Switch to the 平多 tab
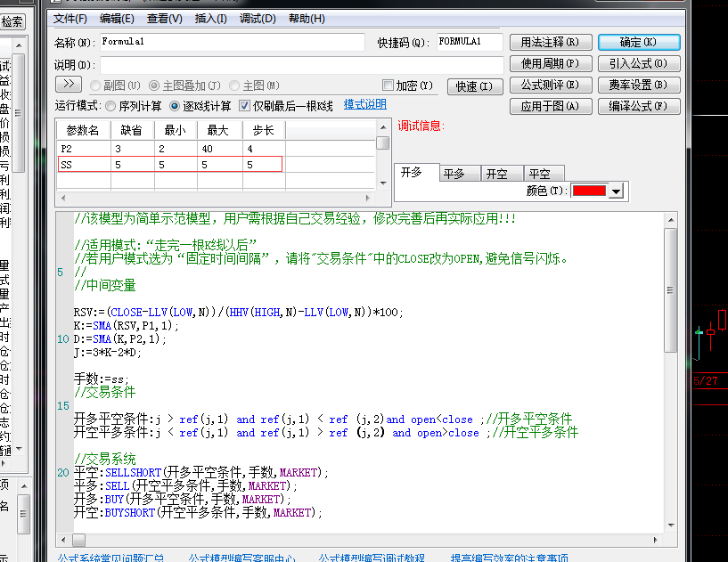The width and height of the screenshot is (728, 562). (454, 174)
